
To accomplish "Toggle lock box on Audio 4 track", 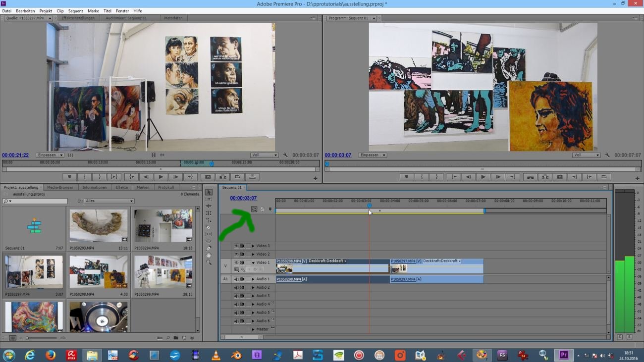I will [x=248, y=305].
